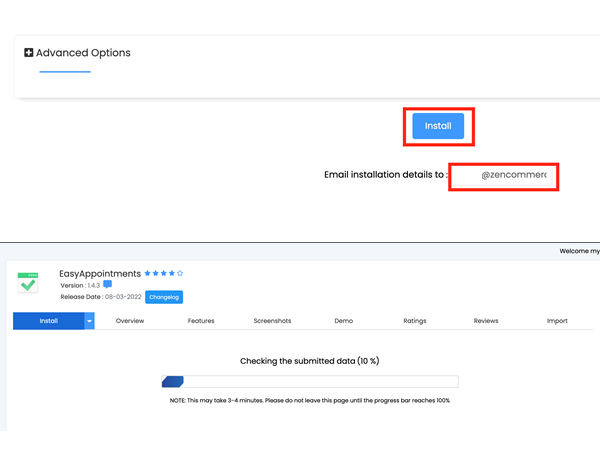Image resolution: width=600 pixels, height=460 pixels.
Task: Click the EasyAppointments green checkmark logo
Action: click(28, 282)
